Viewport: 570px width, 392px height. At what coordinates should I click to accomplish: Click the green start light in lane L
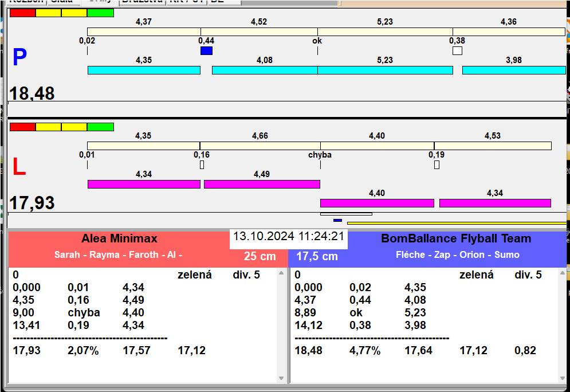tap(100, 127)
